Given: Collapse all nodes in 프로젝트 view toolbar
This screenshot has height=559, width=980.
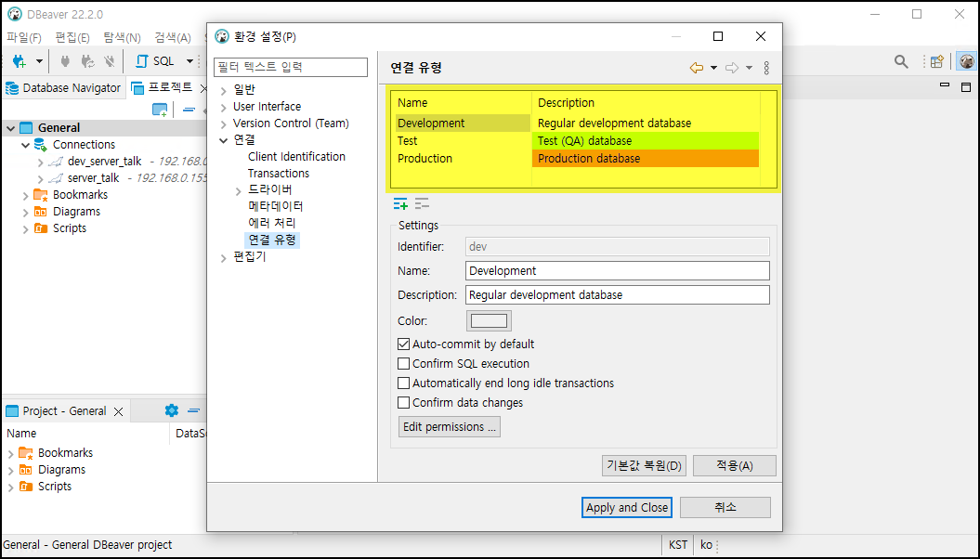Looking at the screenshot, I should point(189,110).
